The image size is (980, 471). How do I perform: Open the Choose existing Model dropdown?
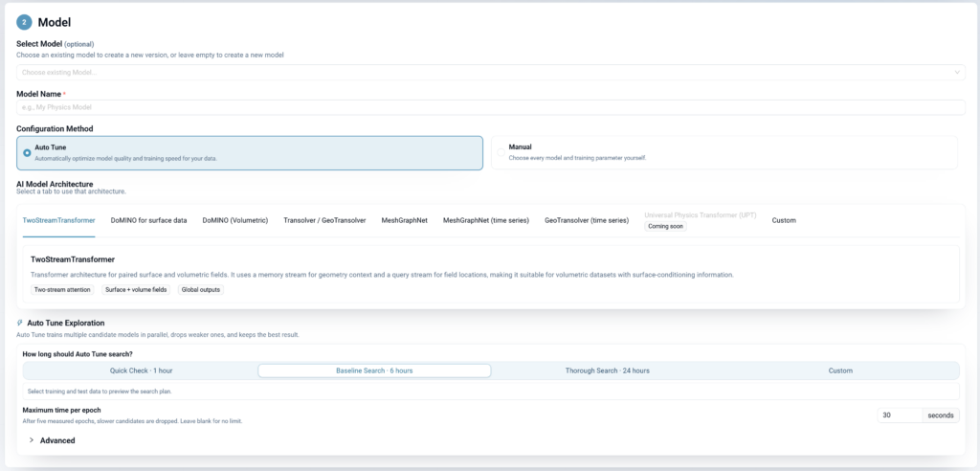491,73
